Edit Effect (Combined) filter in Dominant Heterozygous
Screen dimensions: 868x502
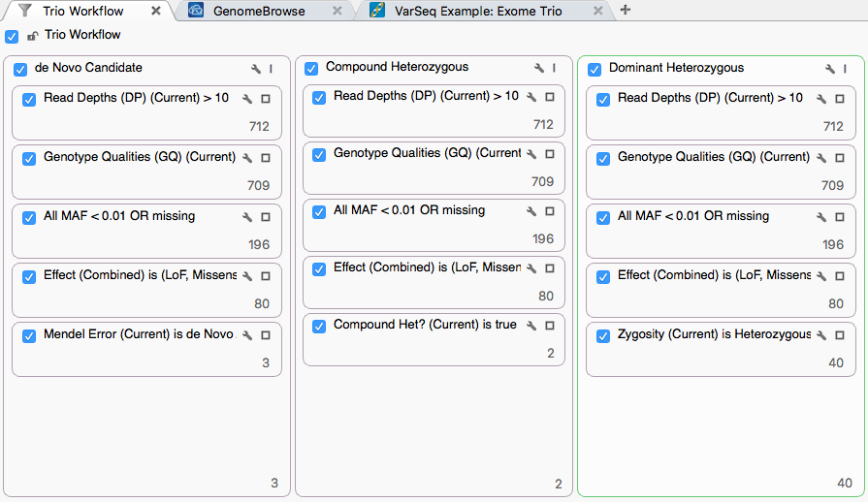point(821,276)
